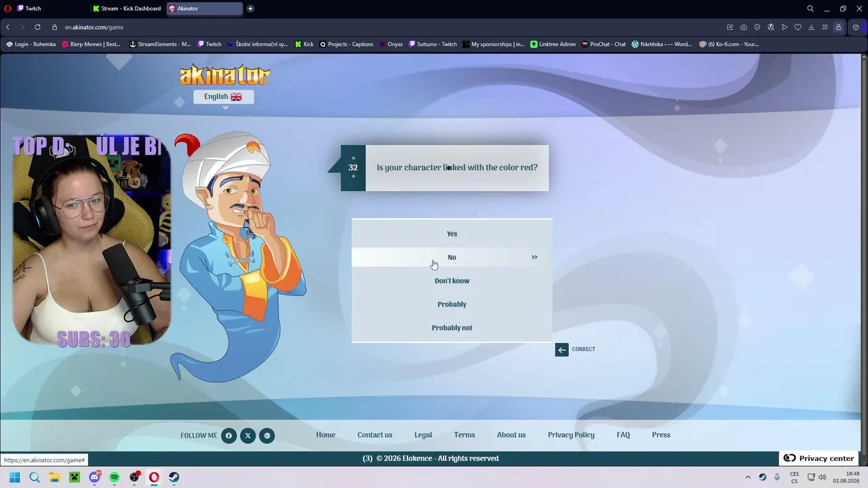Open the Privacy center button

818,458
